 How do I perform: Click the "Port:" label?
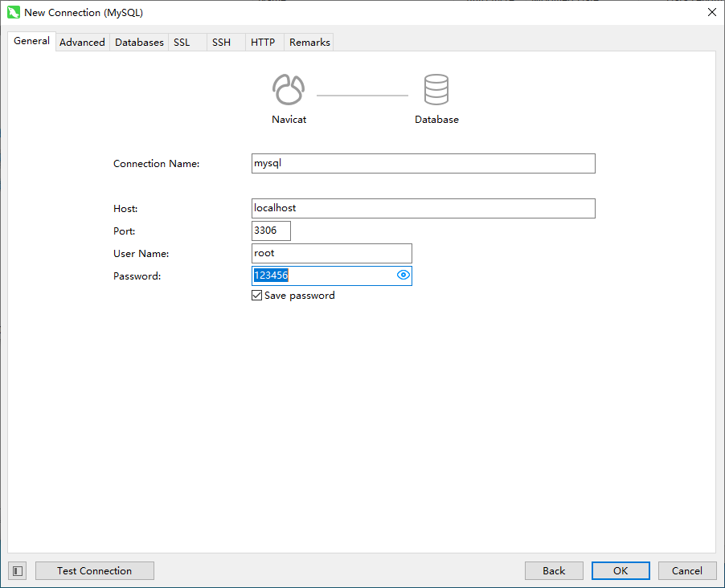point(124,231)
